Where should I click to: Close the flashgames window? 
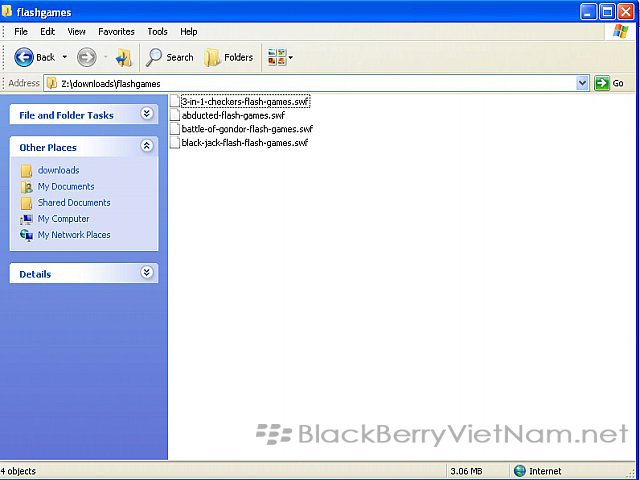point(626,12)
